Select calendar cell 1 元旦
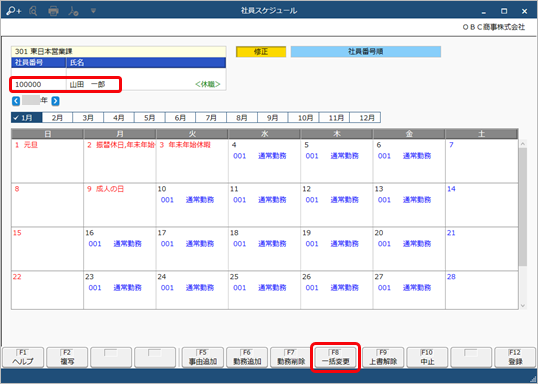This screenshot has height=384, width=538. click(x=47, y=161)
